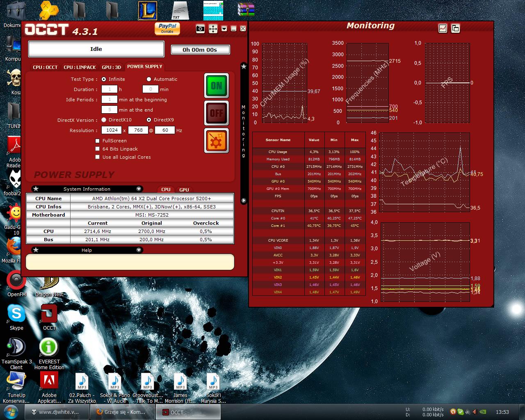Click the four-arrow move icon in OCCT's title bar
This screenshot has width=525, height=420.
coord(213,29)
